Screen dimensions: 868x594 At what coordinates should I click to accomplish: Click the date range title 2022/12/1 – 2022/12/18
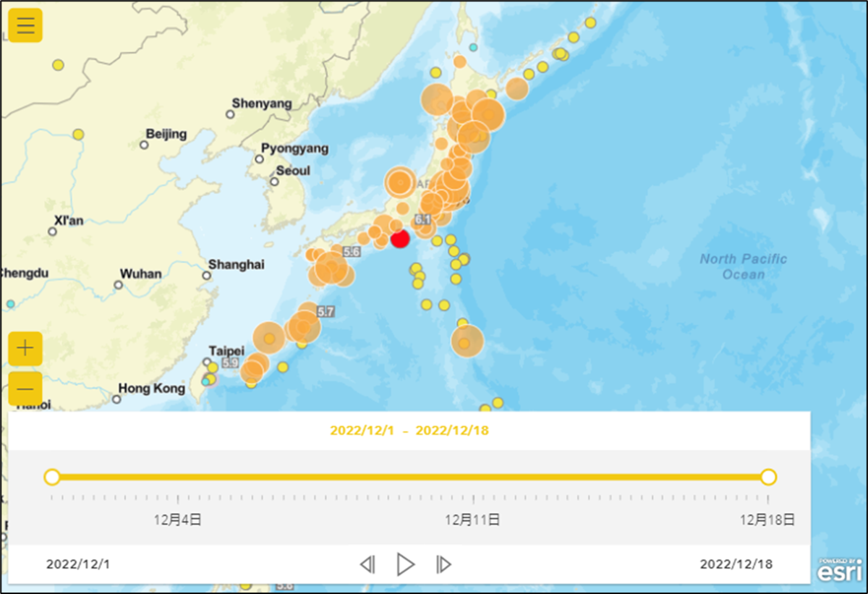point(409,430)
